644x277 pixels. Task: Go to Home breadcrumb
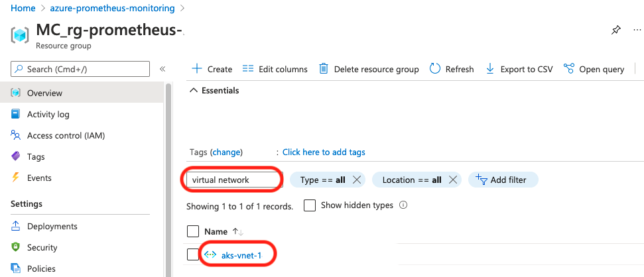click(22, 8)
